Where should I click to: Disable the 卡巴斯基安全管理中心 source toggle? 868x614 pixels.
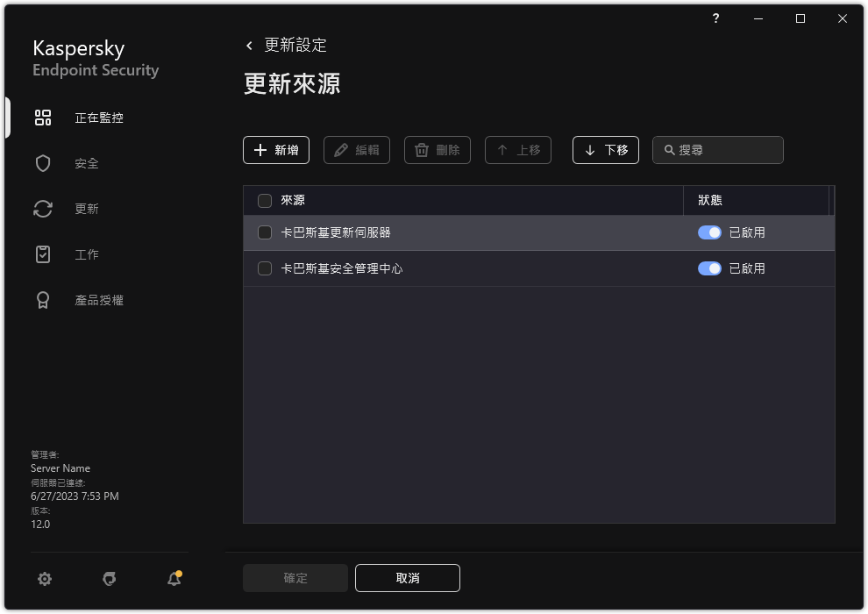[x=709, y=268]
